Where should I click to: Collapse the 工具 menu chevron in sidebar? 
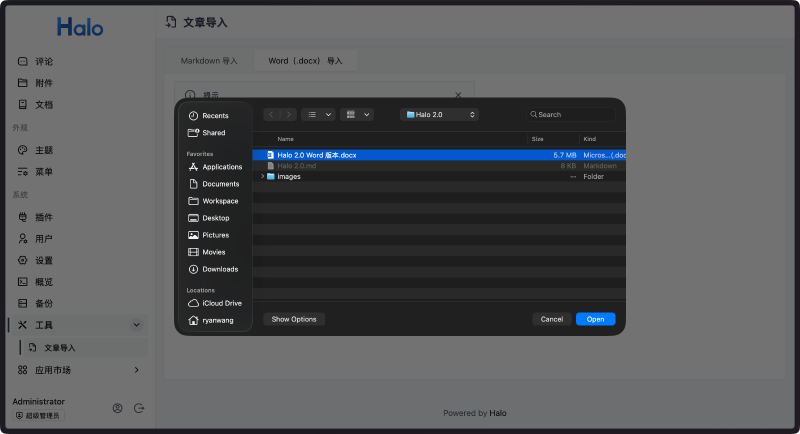[x=136, y=325]
